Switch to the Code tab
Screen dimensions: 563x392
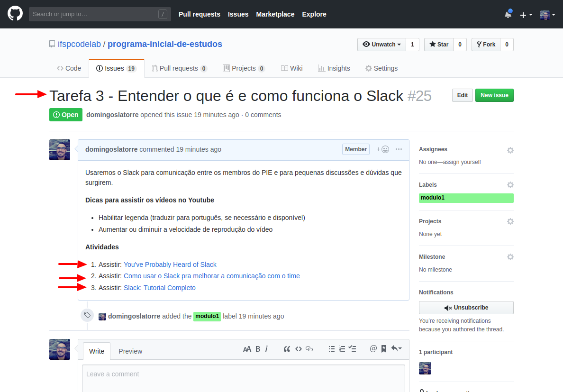coord(69,68)
